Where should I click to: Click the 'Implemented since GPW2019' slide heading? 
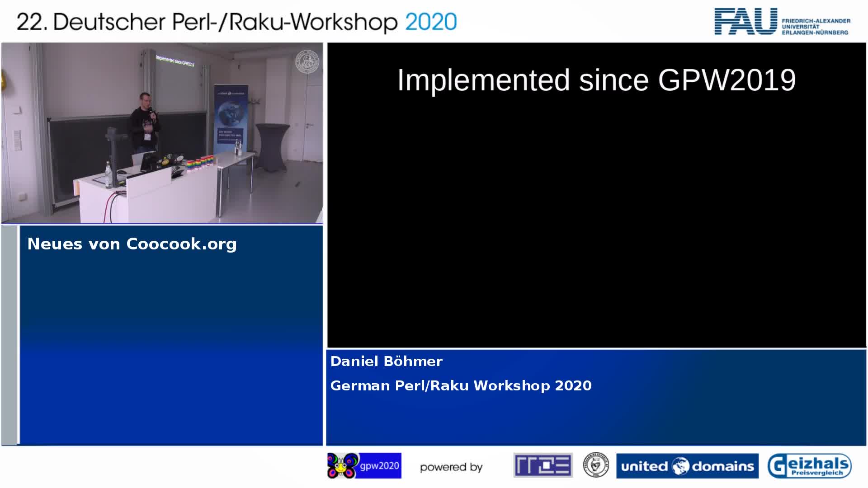coord(596,80)
